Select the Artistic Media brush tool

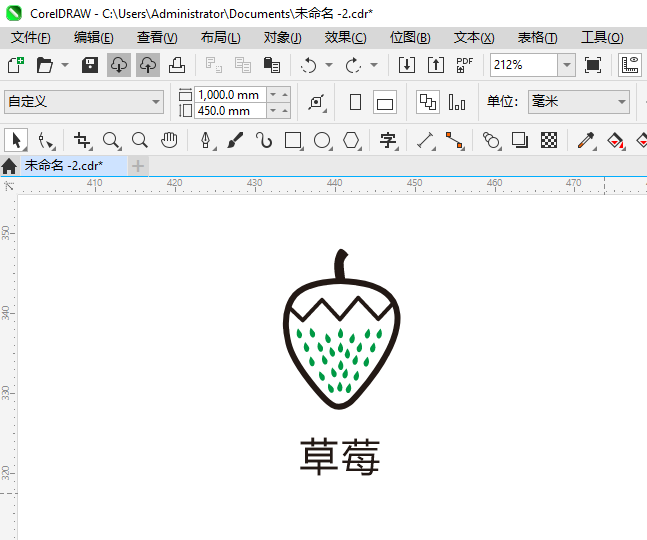coord(235,141)
